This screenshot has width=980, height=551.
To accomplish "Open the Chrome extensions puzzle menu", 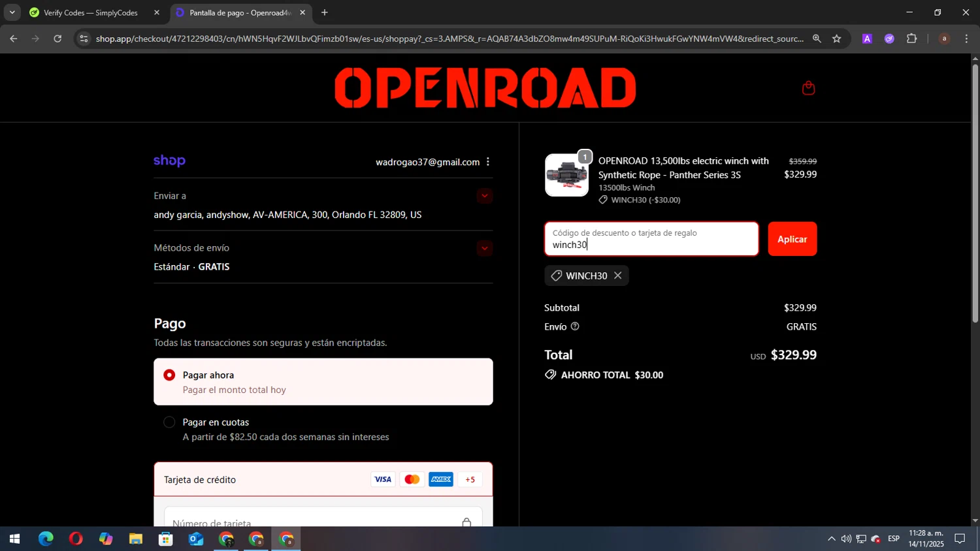I will (912, 39).
